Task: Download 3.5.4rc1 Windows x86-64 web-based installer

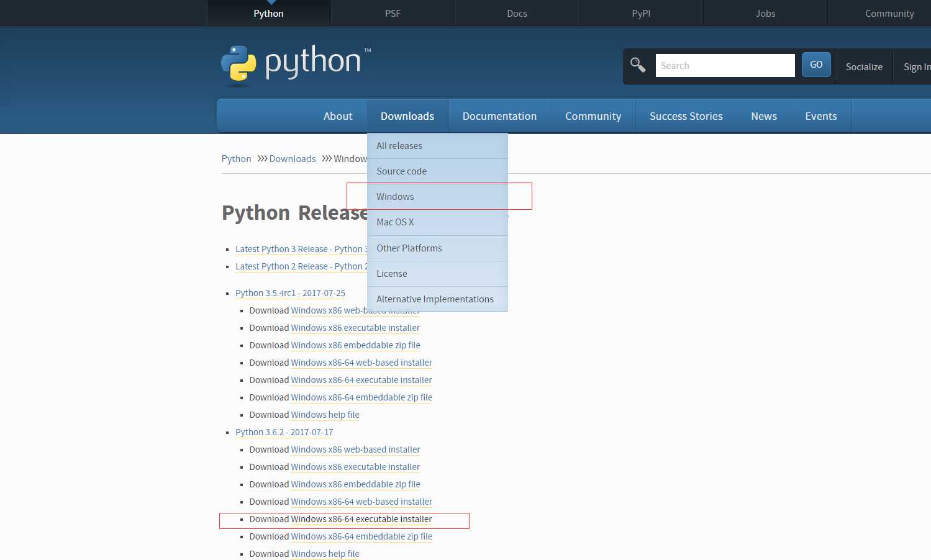Action: pyautogui.click(x=361, y=363)
